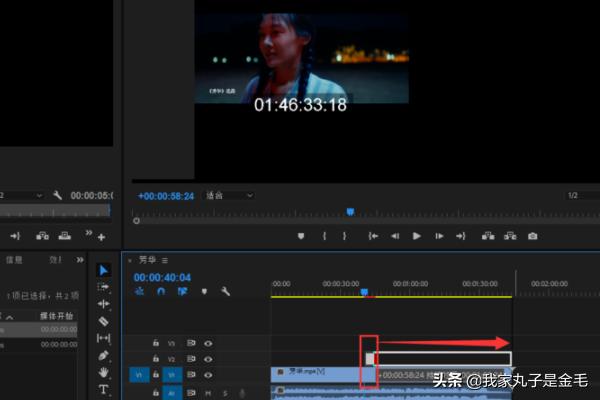600x400 pixels.
Task: Click Export Frame camera button
Action: click(533, 236)
